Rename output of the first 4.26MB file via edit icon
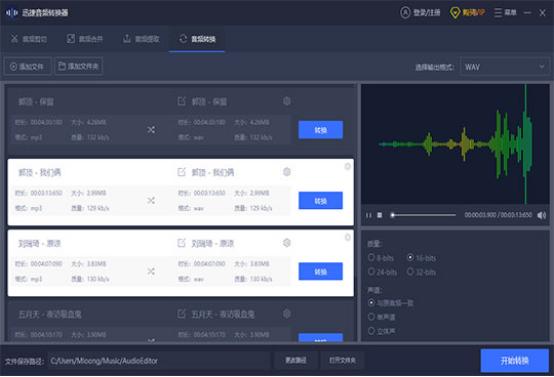 click(181, 102)
